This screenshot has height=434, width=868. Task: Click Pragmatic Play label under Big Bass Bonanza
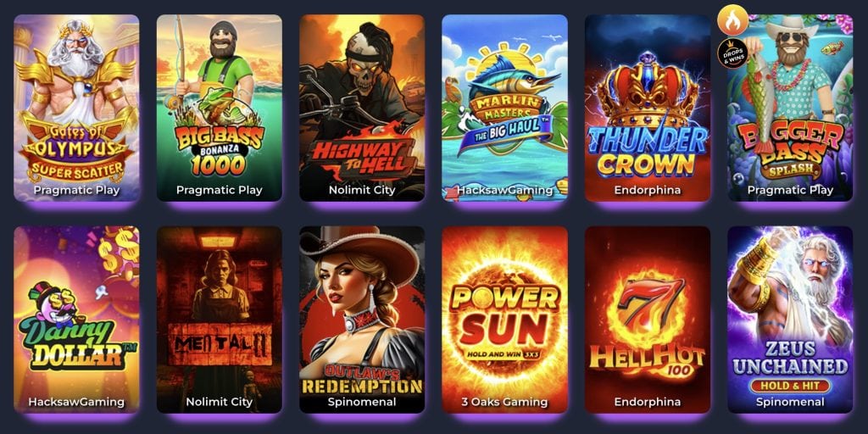(220, 190)
